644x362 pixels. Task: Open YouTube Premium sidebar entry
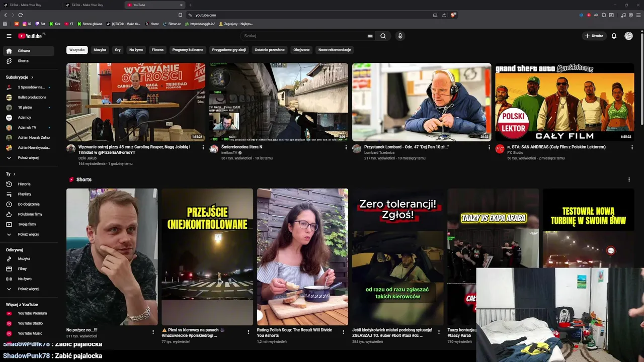tap(28, 313)
